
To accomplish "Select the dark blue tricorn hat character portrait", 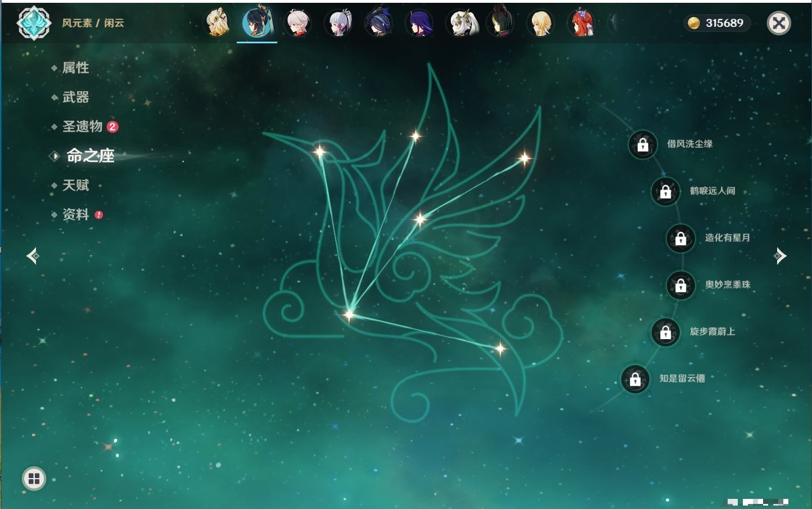I will (x=378, y=23).
